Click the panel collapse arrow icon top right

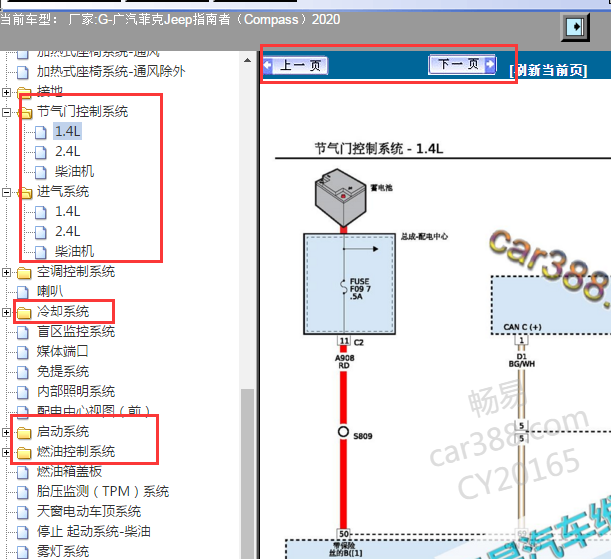pyautogui.click(x=575, y=27)
